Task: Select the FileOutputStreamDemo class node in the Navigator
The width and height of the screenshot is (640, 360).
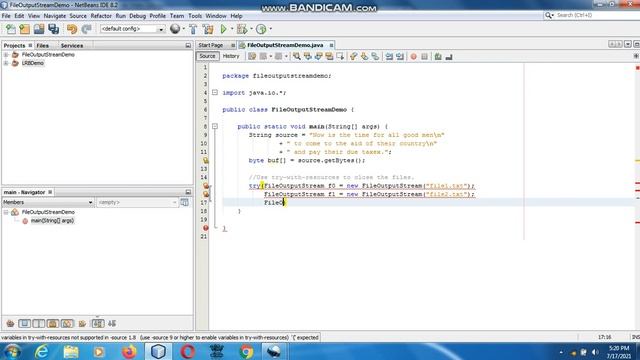Action: [x=48, y=212]
